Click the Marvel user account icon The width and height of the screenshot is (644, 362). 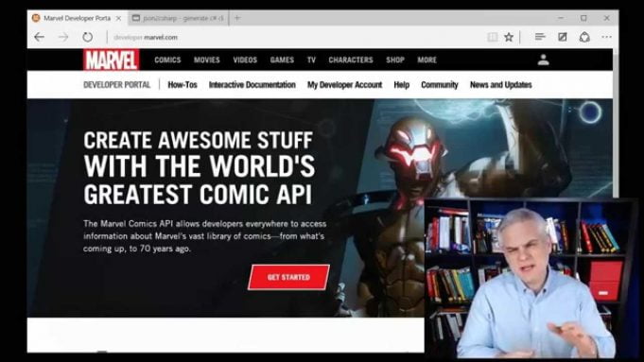pos(544,60)
